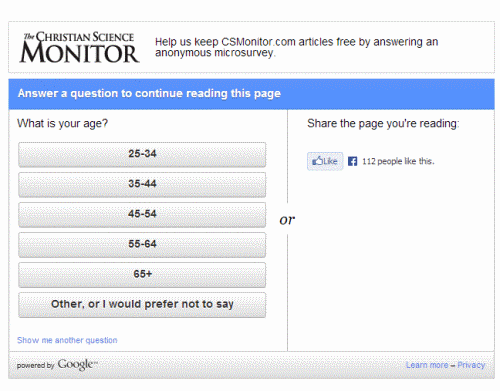The width and height of the screenshot is (500, 391).
Task: Open the Learn more link
Action: (x=427, y=365)
